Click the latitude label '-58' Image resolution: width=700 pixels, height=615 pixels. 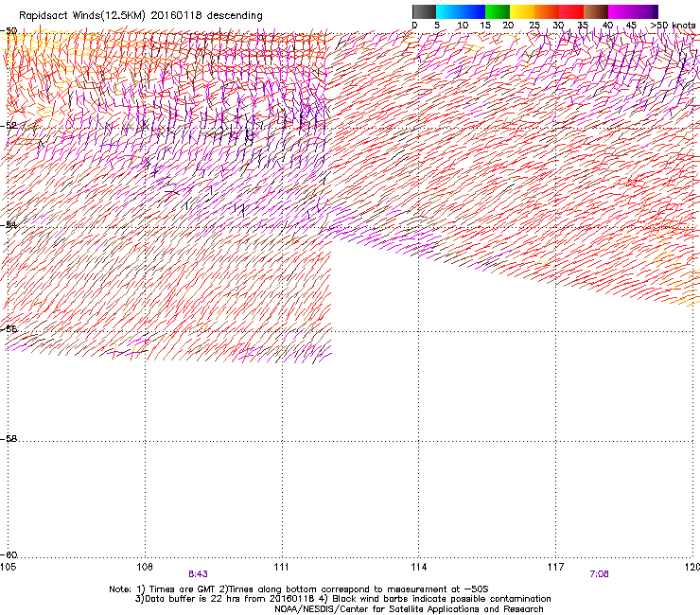pyautogui.click(x=9, y=439)
